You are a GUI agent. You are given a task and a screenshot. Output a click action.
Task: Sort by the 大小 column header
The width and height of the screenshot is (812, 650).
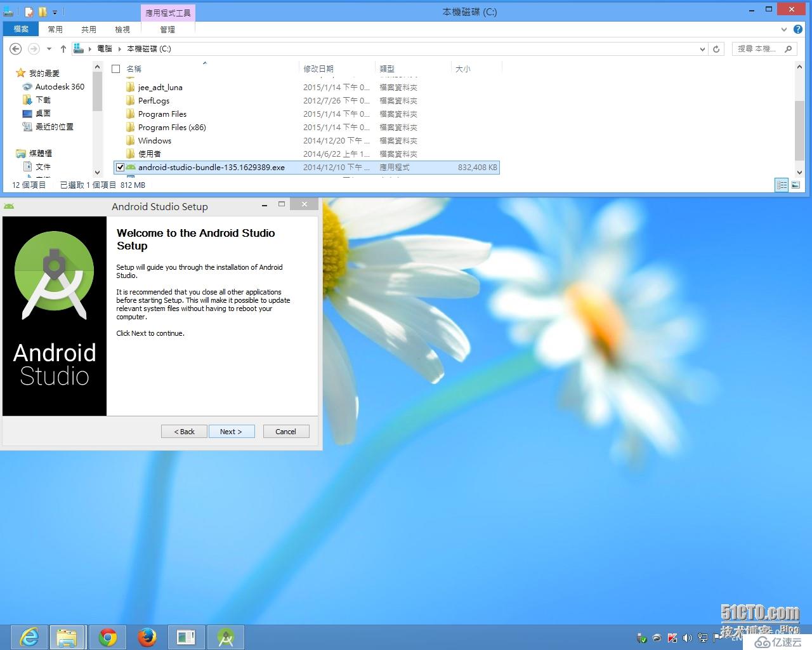(476, 69)
